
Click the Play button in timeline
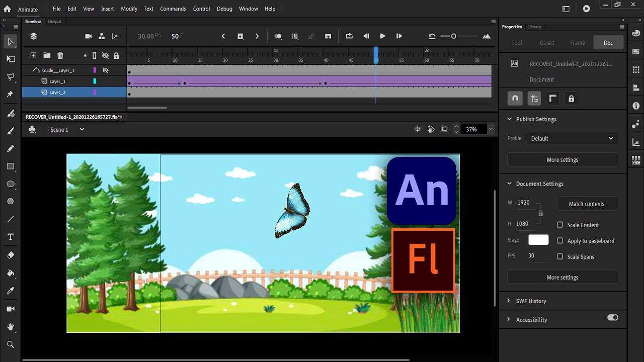click(382, 36)
